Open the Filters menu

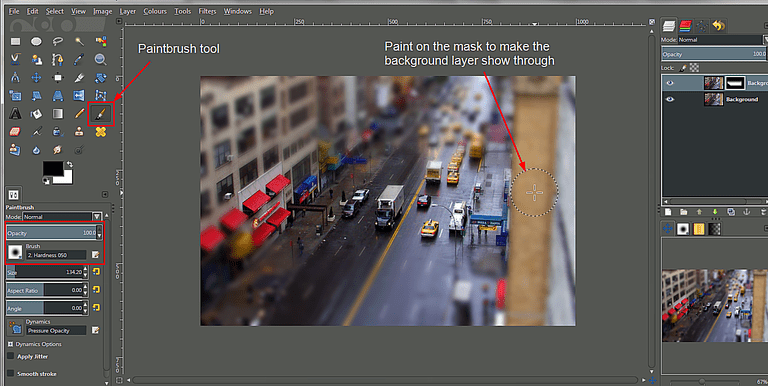coord(207,11)
